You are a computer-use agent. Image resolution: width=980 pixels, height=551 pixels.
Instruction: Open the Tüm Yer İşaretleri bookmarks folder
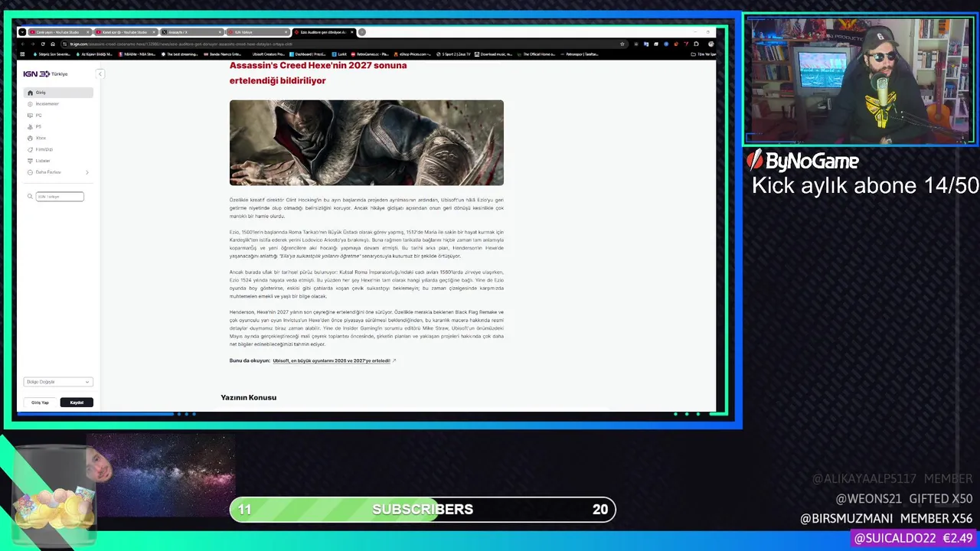pos(704,54)
